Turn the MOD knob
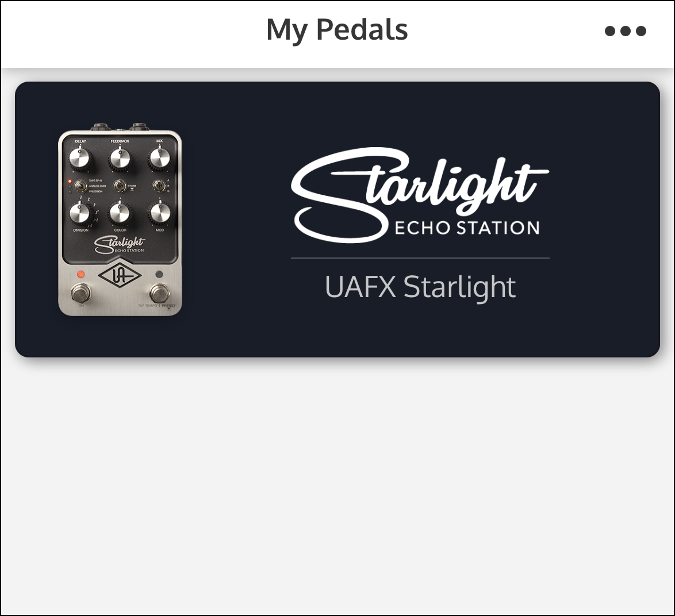Image resolution: width=675 pixels, height=616 pixels. point(159,213)
